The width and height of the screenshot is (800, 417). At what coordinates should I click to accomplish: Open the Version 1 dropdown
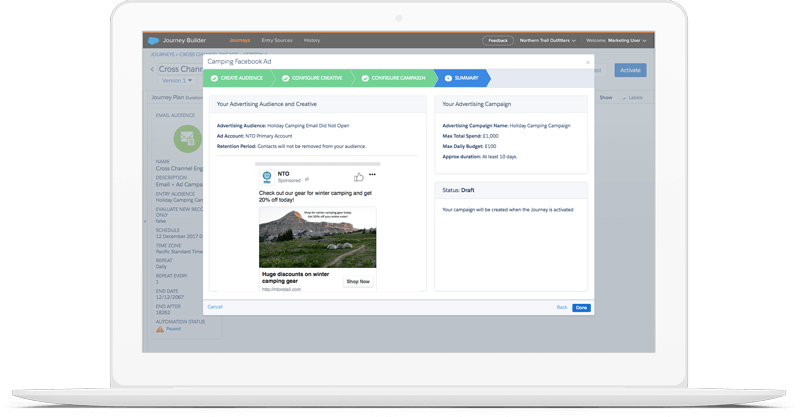coord(175,80)
